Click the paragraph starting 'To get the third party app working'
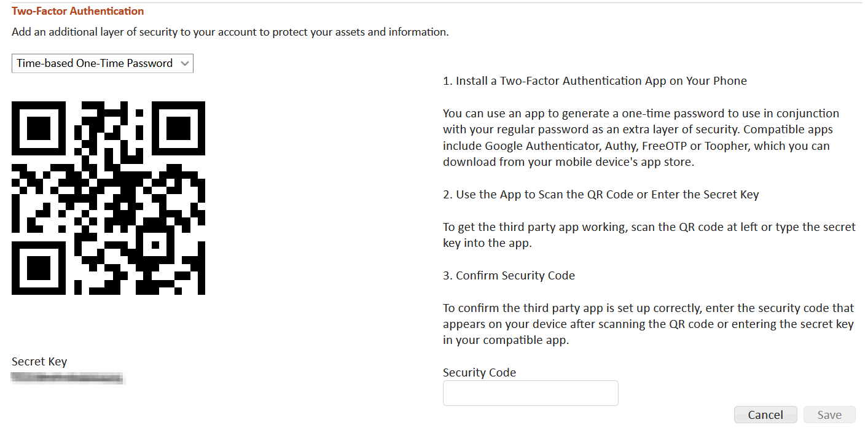 (649, 235)
